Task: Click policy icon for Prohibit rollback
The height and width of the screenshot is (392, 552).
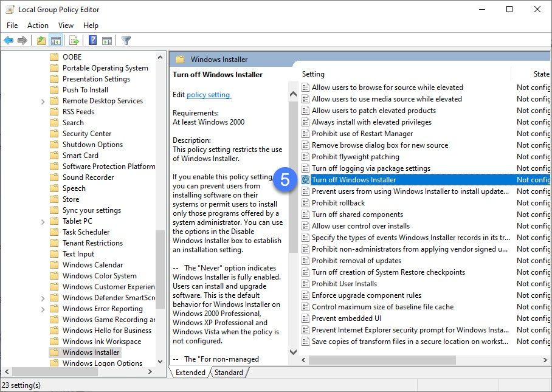Action: [306, 203]
